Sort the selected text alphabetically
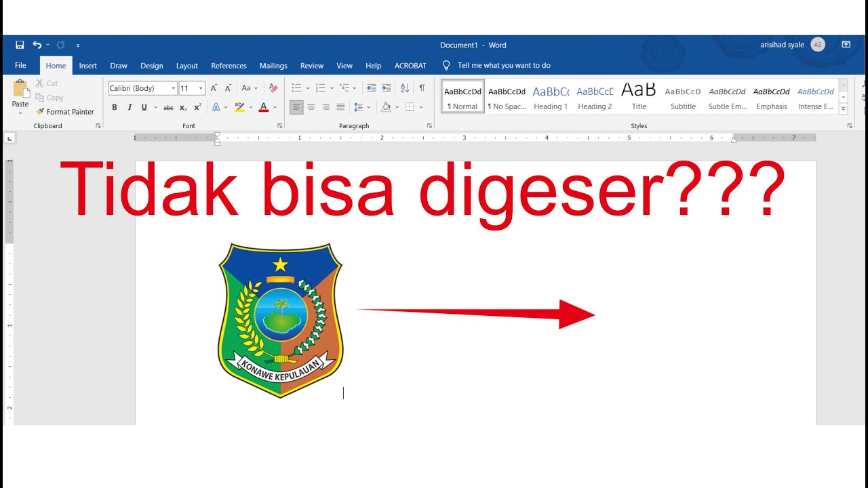The image size is (868, 488). 405,88
